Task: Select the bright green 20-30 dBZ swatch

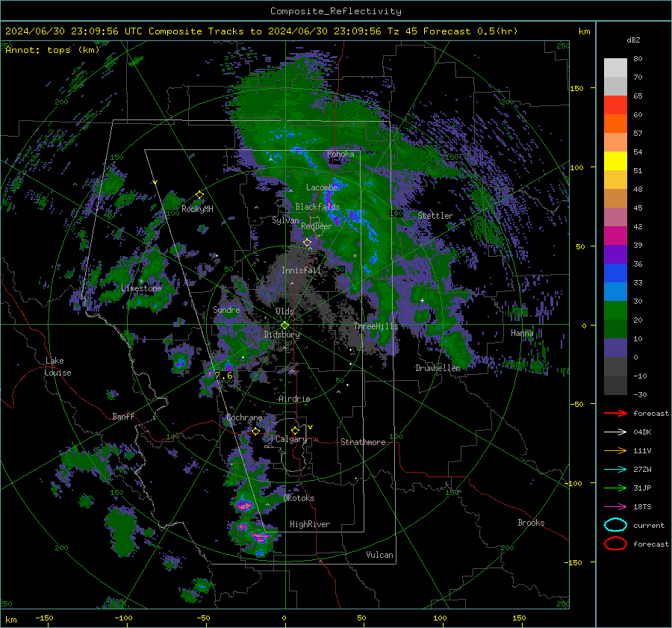Action: pos(615,310)
